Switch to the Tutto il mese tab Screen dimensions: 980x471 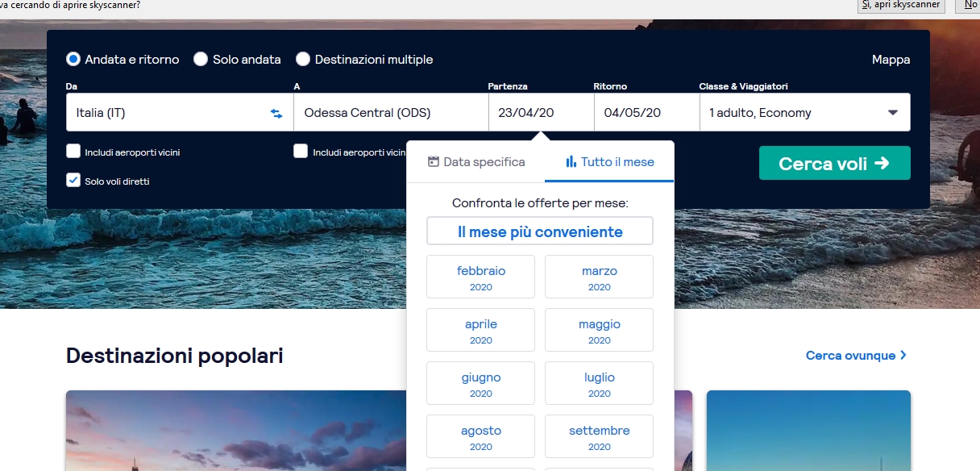click(x=609, y=162)
